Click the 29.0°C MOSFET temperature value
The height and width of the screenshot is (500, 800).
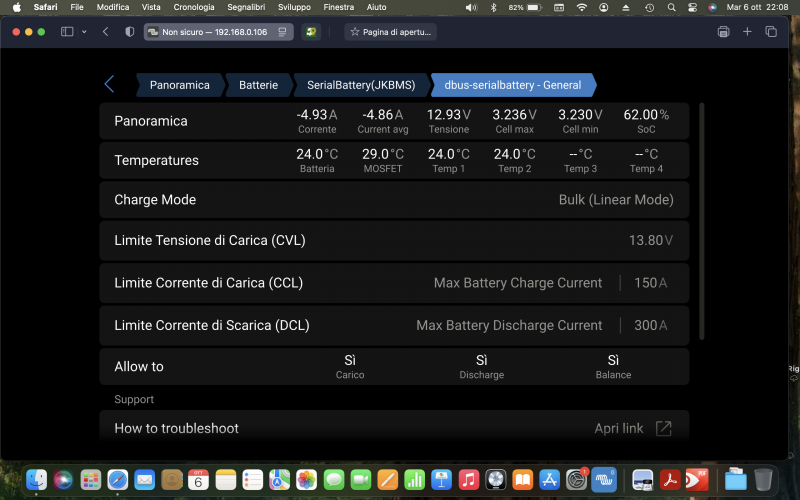tap(383, 154)
